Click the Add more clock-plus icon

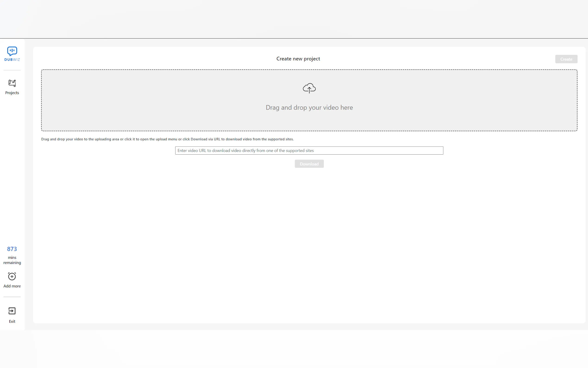pos(12,276)
